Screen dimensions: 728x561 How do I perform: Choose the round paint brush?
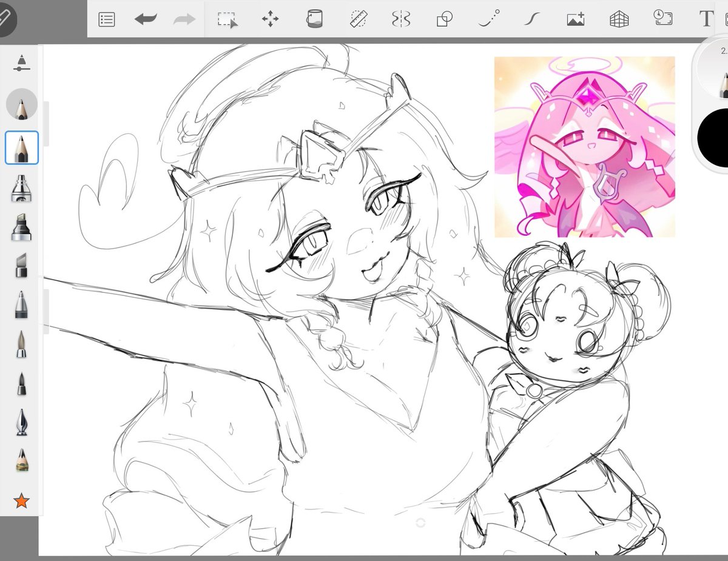[22, 343]
